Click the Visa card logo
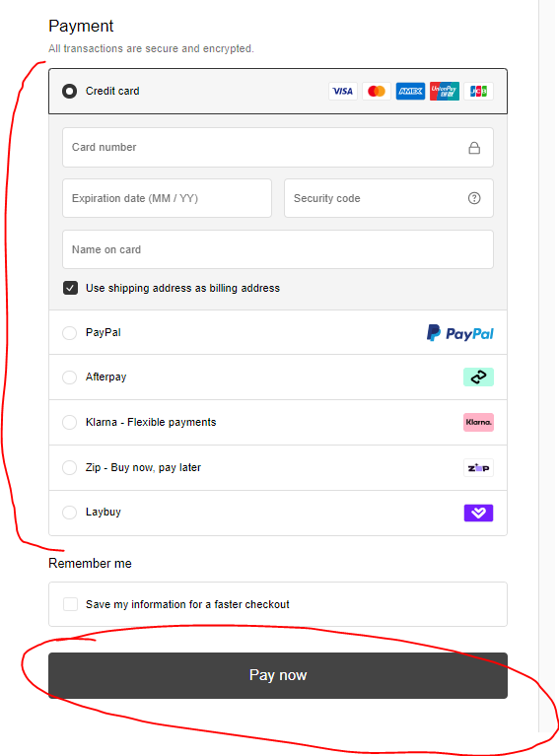 pos(343,91)
